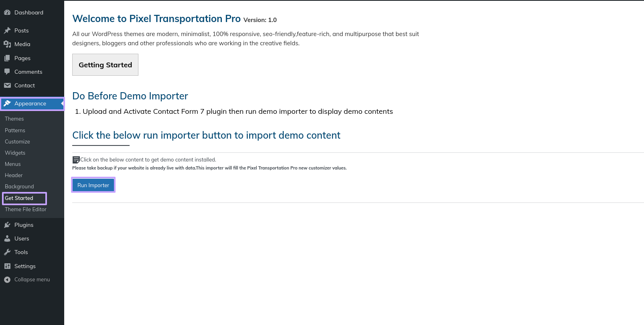
Task: Open the Widgets submenu item
Action: coord(15,153)
